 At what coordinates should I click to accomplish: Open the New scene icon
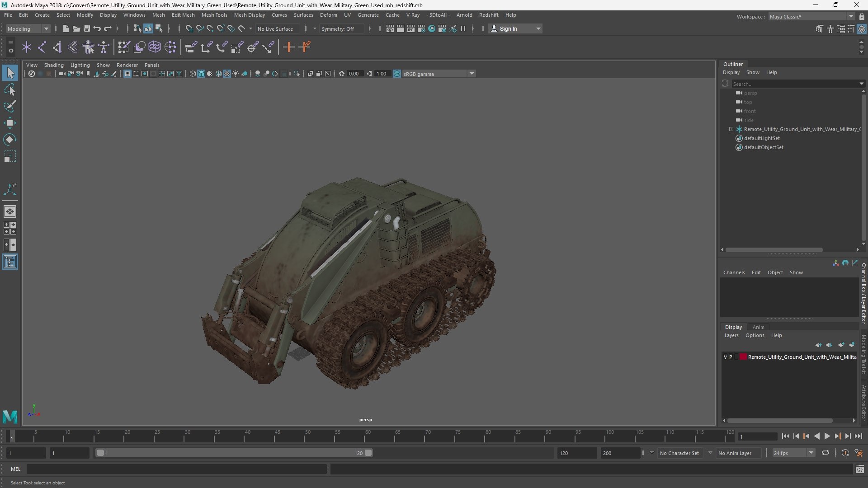66,28
